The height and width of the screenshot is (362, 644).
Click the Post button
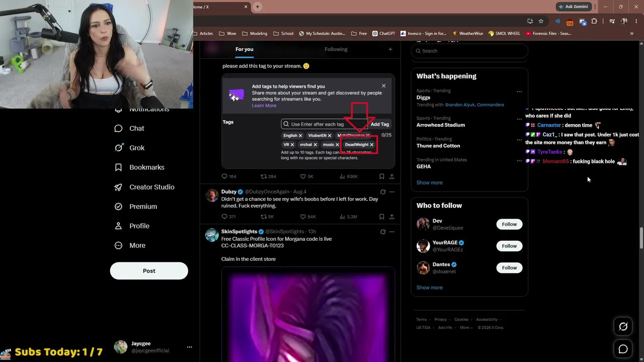[x=149, y=271]
